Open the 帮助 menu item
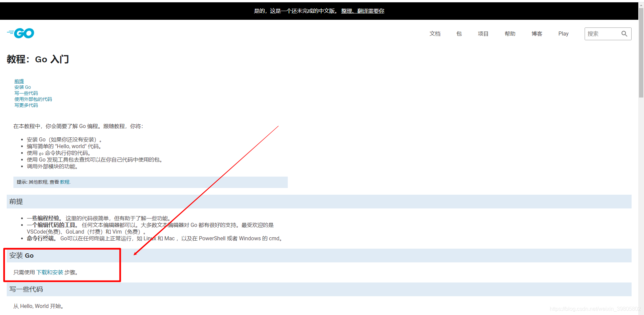644x315 pixels. [510, 34]
